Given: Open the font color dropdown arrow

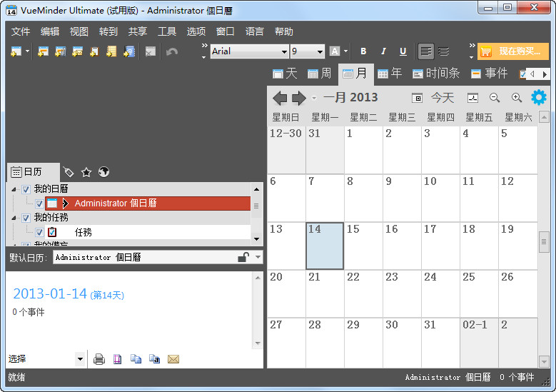Looking at the screenshot, I should pyautogui.click(x=345, y=51).
